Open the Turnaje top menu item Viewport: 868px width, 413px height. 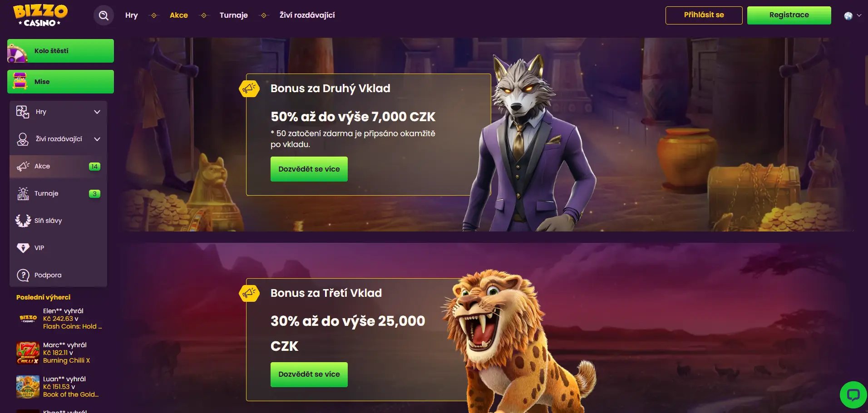click(234, 15)
